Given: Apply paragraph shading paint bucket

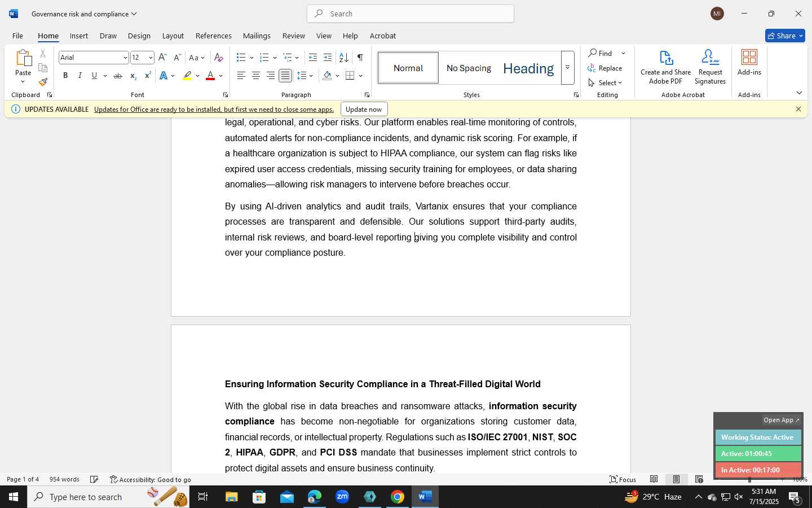Looking at the screenshot, I should click(327, 76).
